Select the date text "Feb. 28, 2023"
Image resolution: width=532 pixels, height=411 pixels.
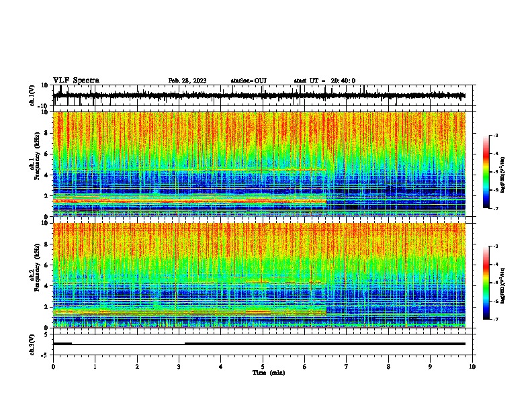coord(187,81)
